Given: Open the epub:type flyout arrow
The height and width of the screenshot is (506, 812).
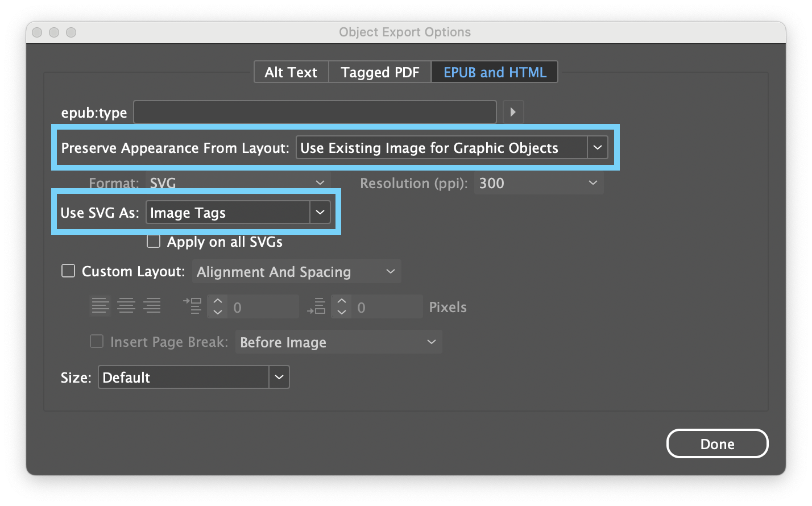Looking at the screenshot, I should (x=513, y=112).
